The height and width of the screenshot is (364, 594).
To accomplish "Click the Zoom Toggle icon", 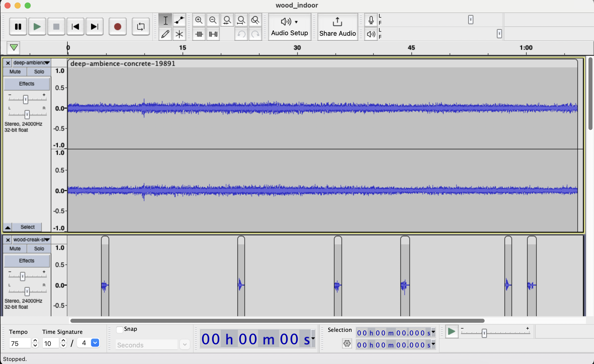I will (x=255, y=20).
